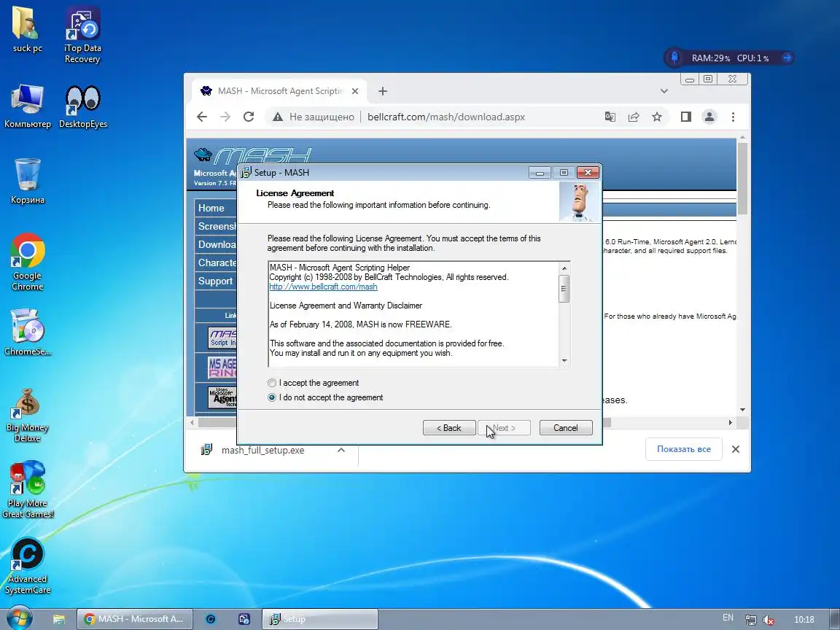
Task: Switch to the Chrome MASH taskbar button
Action: [x=134, y=619]
